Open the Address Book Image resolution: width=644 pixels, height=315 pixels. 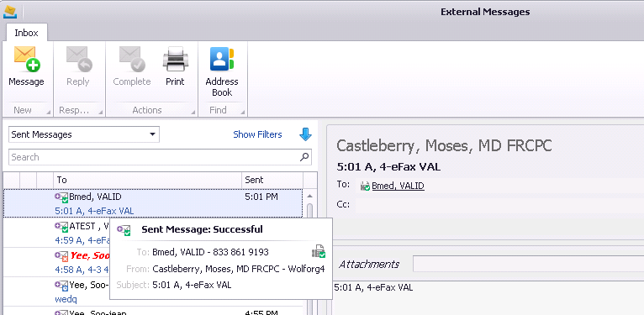click(x=222, y=71)
